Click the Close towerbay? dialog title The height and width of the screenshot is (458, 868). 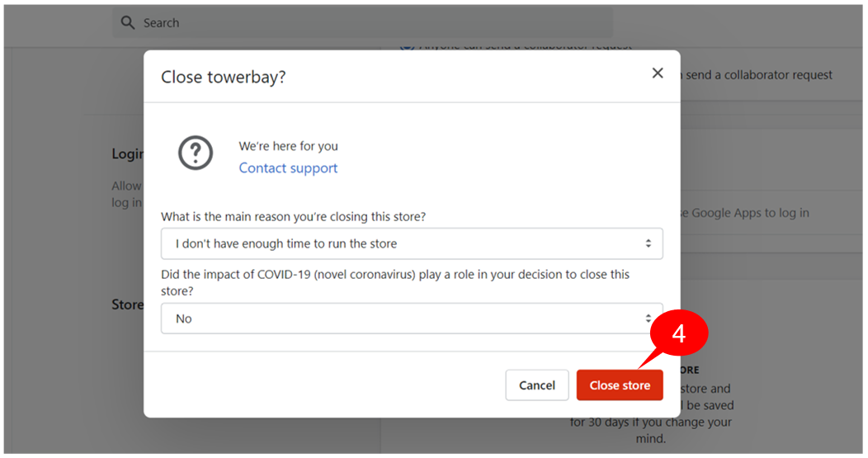(223, 77)
